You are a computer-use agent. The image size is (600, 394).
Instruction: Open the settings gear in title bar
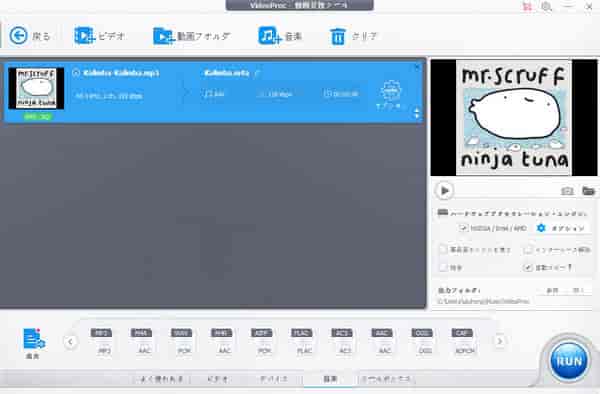coord(546,7)
